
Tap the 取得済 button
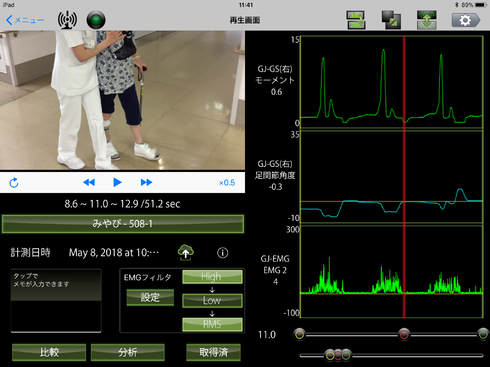213,352
